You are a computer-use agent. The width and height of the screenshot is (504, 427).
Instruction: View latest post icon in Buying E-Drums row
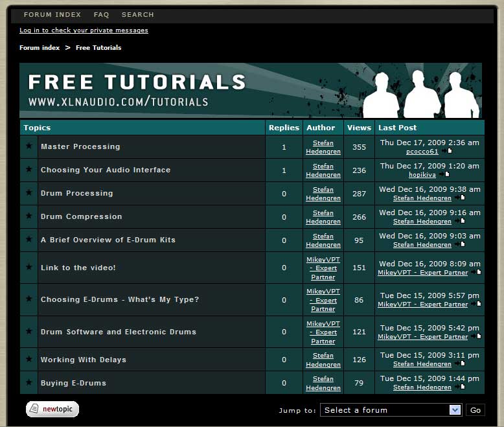(460, 387)
